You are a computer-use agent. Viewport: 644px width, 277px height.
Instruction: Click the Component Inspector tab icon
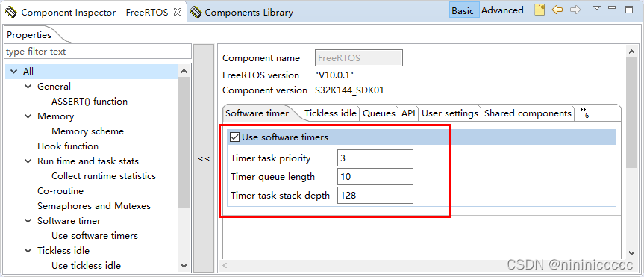coord(11,13)
